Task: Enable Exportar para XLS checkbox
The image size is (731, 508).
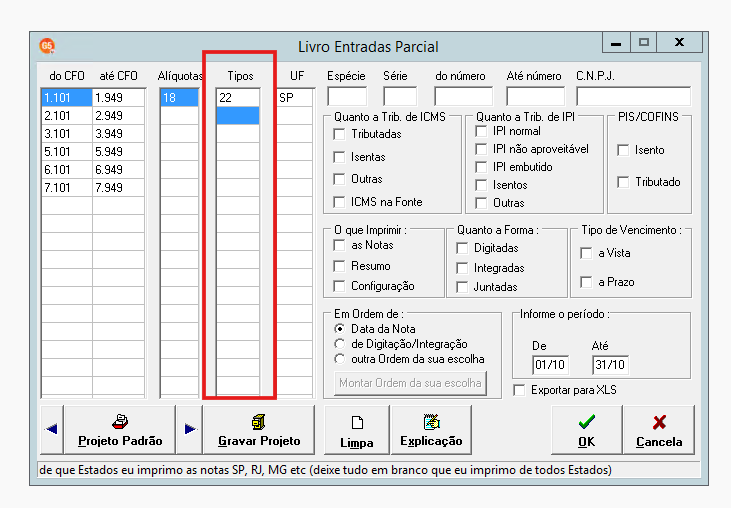Action: pyautogui.click(x=519, y=390)
